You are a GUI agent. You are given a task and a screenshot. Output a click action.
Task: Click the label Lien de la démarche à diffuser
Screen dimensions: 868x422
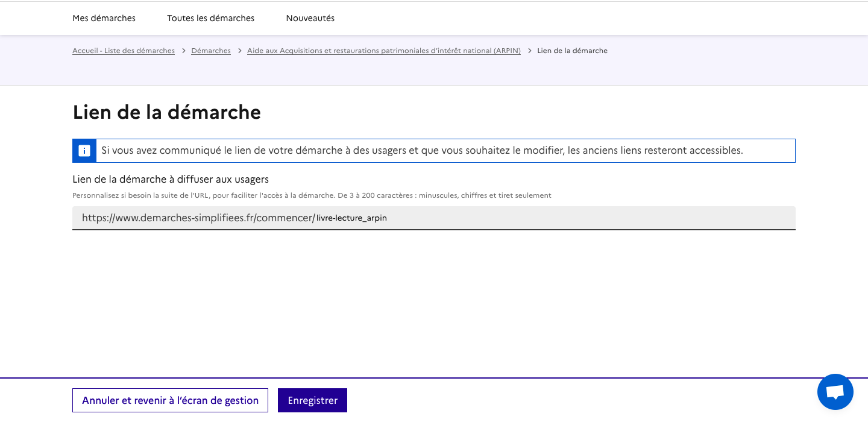click(171, 179)
